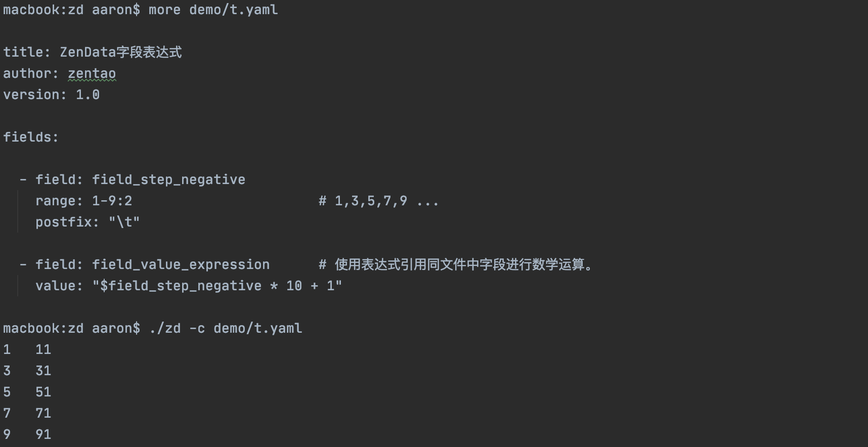Click the comment # 1,3,5,7,9 ...

(378, 201)
